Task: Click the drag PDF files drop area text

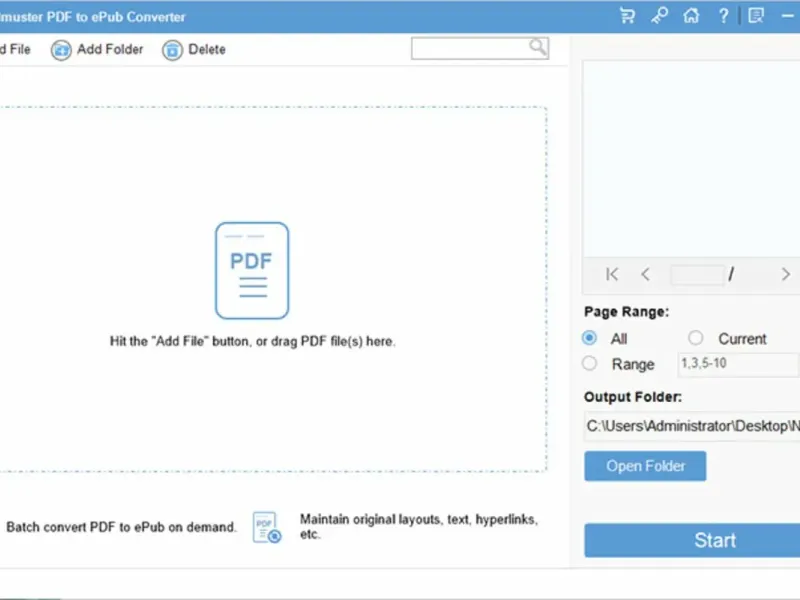Action: click(x=253, y=341)
